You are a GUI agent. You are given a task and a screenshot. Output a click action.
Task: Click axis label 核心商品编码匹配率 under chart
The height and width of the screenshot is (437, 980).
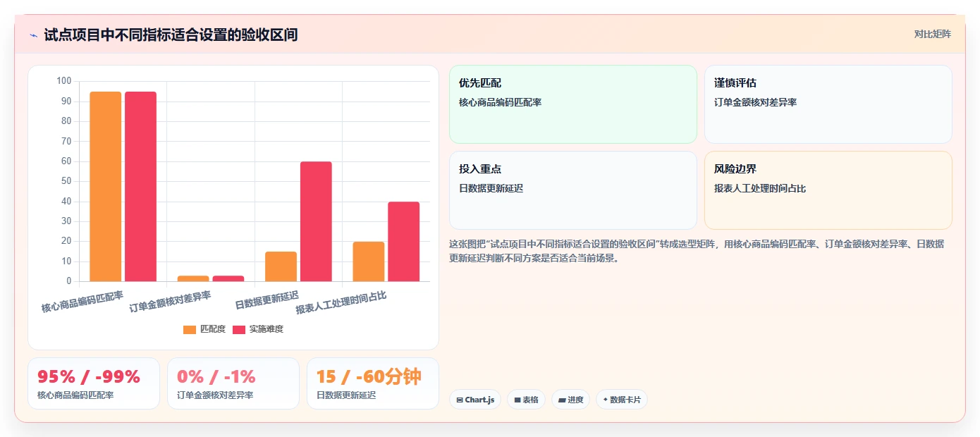click(82, 302)
